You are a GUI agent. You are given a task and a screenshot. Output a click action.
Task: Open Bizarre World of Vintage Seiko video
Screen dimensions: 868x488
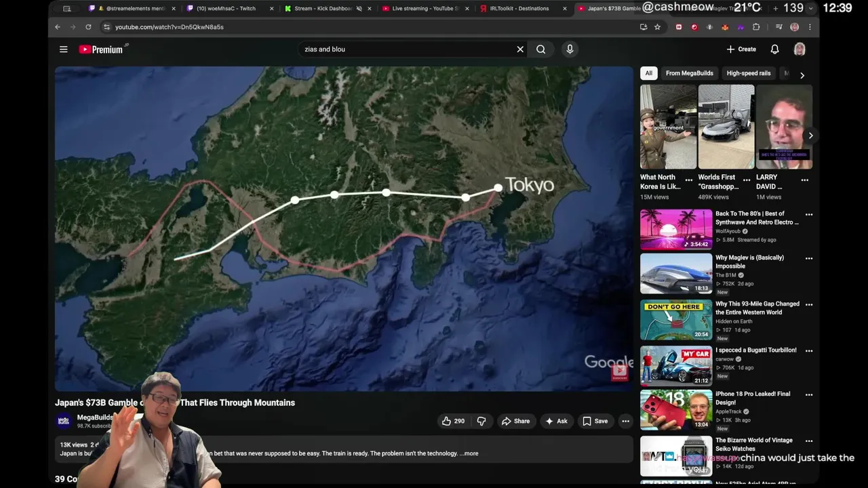(x=754, y=444)
